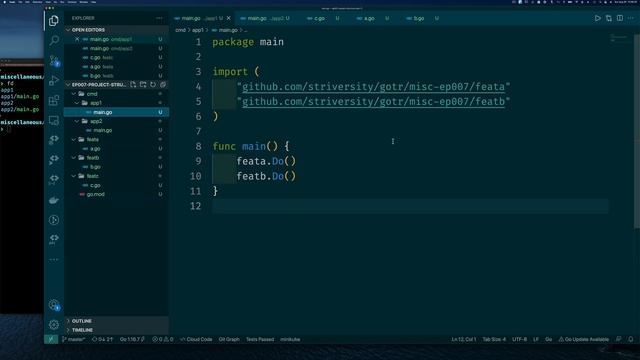Open the Extensions view

point(54,100)
